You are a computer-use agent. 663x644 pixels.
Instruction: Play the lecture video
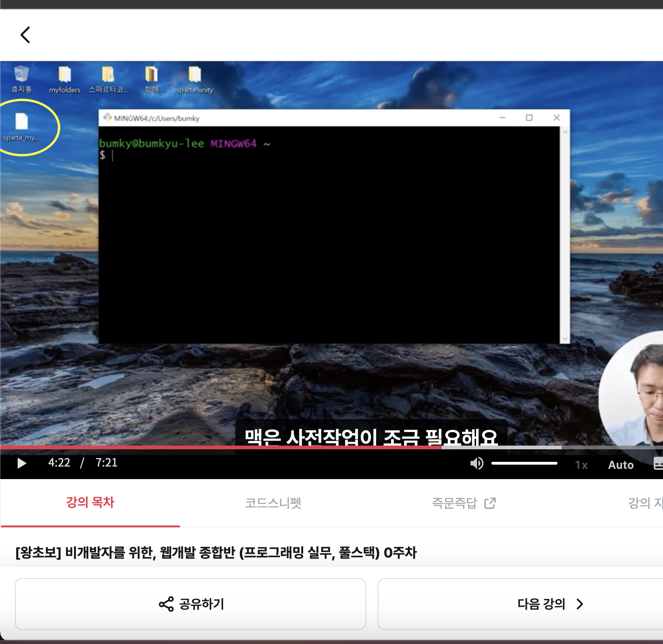21,463
